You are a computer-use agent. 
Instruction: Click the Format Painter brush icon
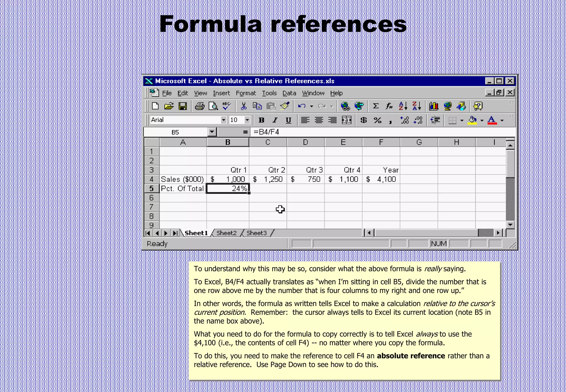285,106
